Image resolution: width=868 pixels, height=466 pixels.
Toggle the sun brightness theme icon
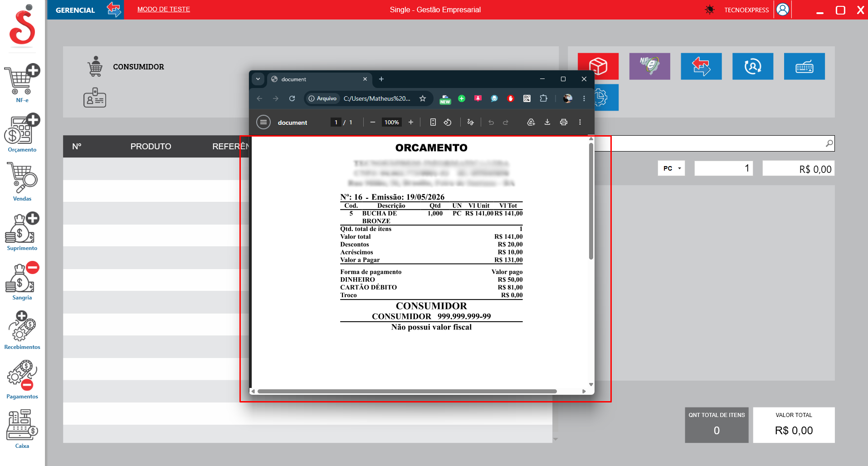pos(710,10)
